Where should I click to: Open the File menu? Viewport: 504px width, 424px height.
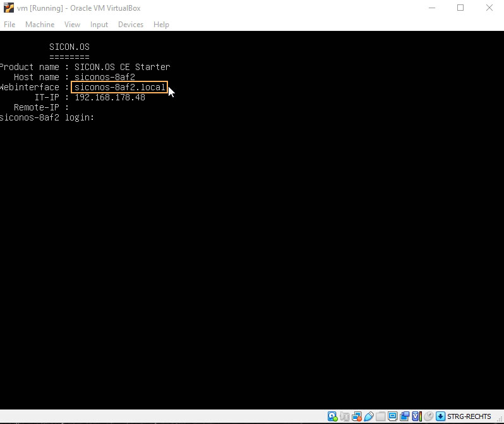[9, 25]
